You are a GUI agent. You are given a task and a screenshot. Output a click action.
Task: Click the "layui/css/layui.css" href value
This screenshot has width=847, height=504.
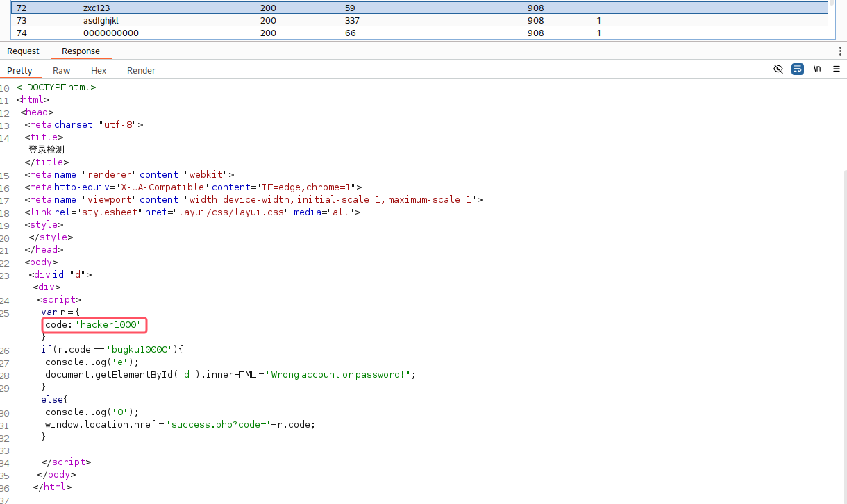click(x=231, y=212)
